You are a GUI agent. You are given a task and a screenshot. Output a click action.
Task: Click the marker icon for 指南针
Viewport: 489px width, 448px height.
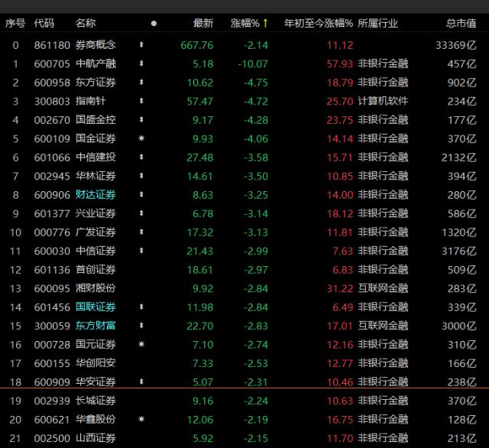pyautogui.click(x=141, y=101)
